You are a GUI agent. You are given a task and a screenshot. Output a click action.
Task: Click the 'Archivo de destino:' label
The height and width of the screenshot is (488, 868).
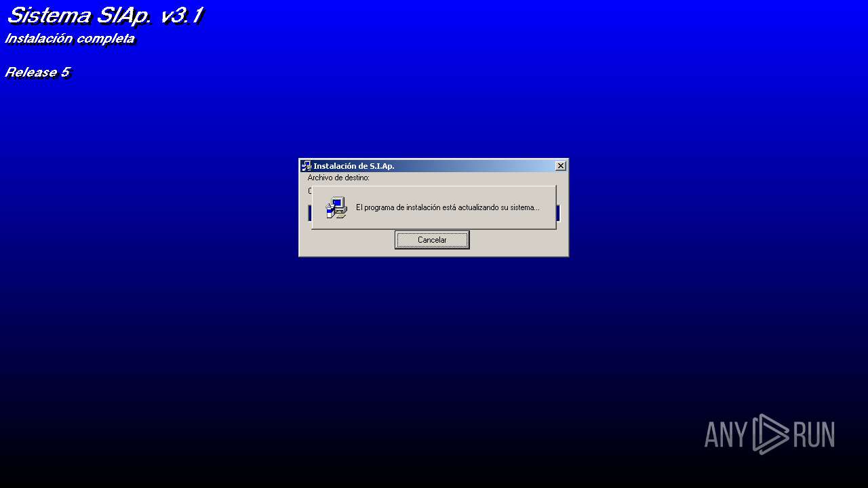pos(338,178)
